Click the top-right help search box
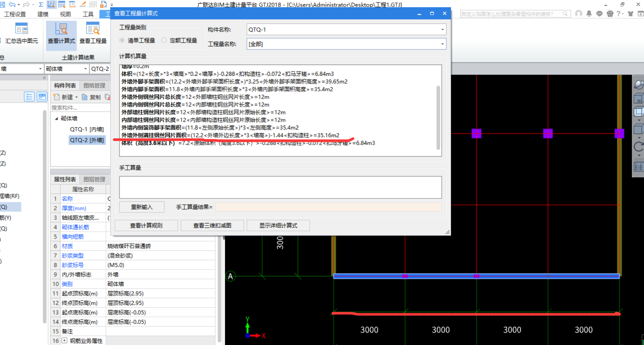The image size is (644, 345). point(515,14)
